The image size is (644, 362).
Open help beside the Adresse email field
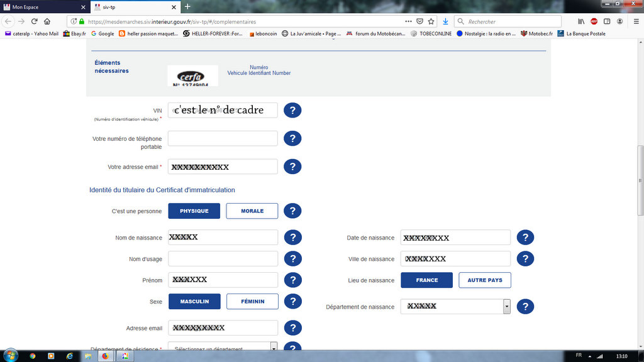point(293,328)
